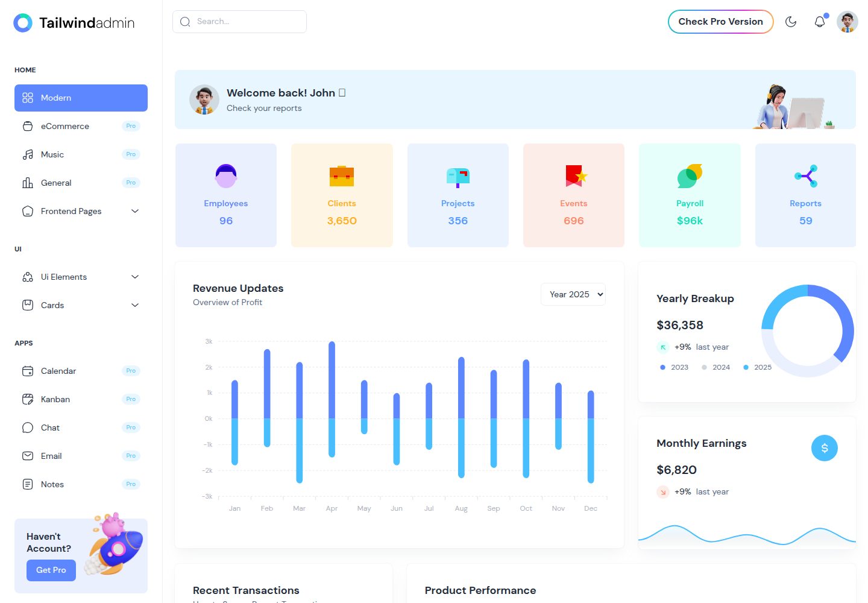Click the Clients briefcase icon
The height and width of the screenshot is (603, 868).
(342, 176)
